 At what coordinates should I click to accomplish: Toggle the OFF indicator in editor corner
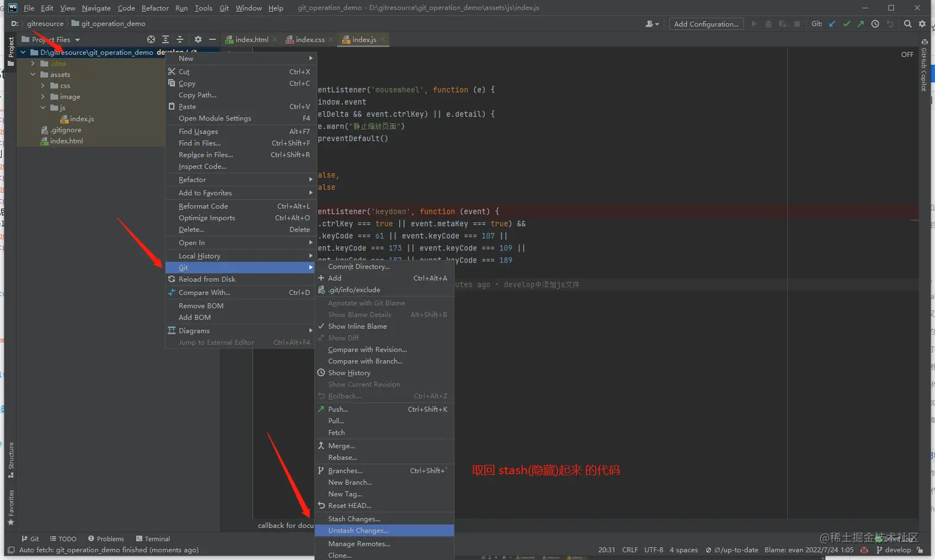[x=907, y=54]
